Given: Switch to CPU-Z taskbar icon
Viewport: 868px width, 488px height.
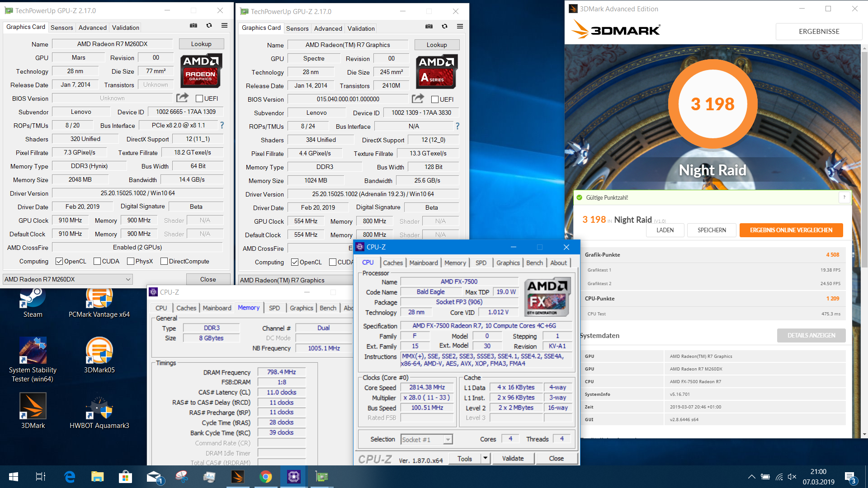Looking at the screenshot, I should point(293,477).
